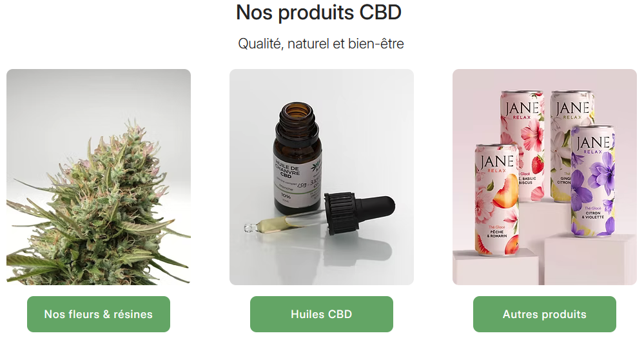This screenshot has width=644, height=340.
Task: Select the Qualité, naturel et bien-être subtitle
Action: 321,44
